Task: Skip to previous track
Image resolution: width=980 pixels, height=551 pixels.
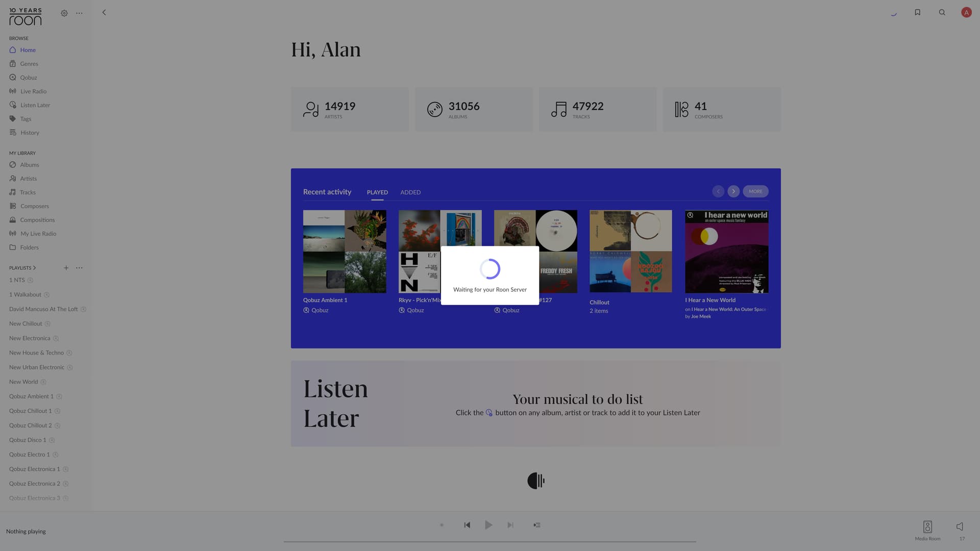Action: (467, 525)
